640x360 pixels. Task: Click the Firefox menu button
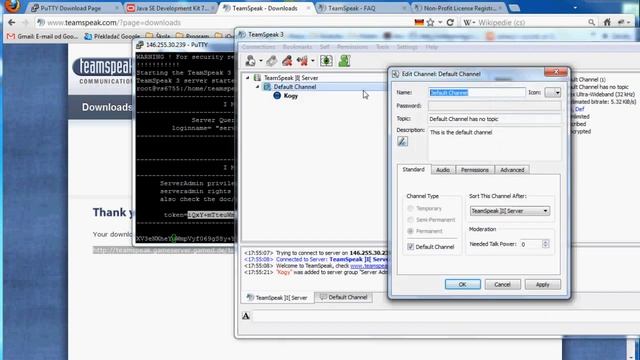12,6
